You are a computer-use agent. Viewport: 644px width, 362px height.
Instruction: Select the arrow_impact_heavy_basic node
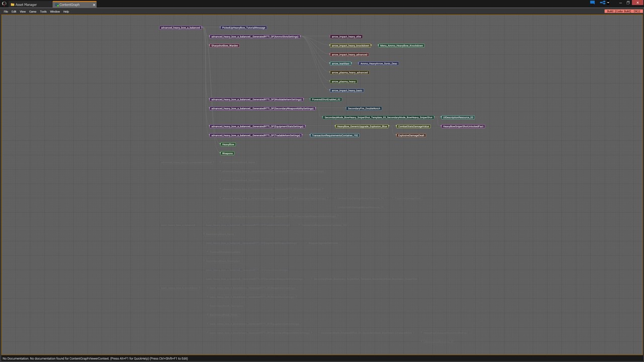coord(347,91)
